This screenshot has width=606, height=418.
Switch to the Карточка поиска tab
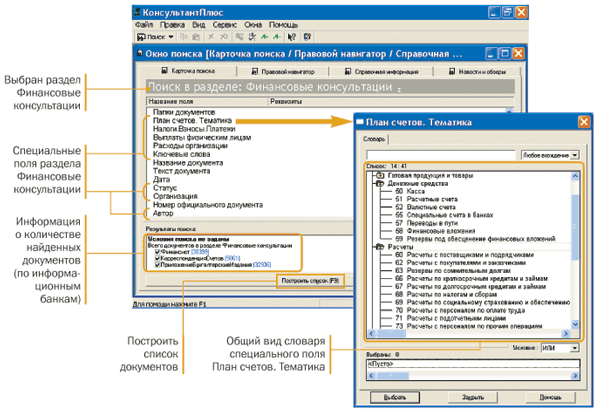click(188, 71)
